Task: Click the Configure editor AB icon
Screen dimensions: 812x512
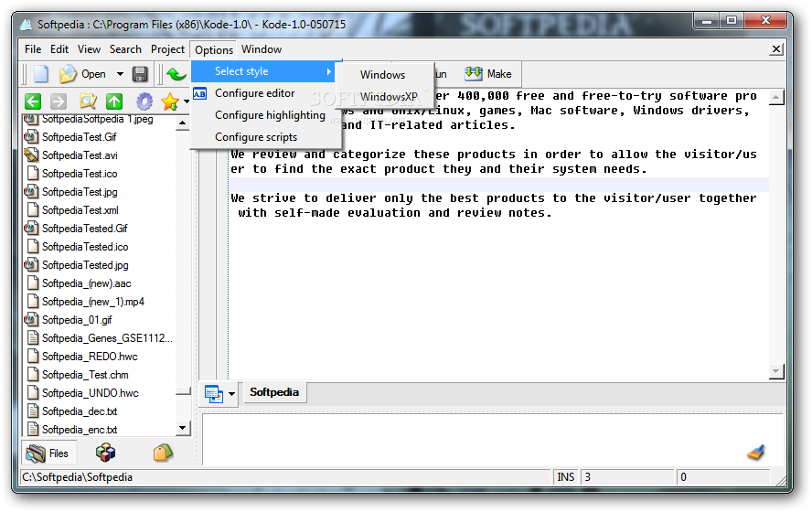Action: pos(200,93)
